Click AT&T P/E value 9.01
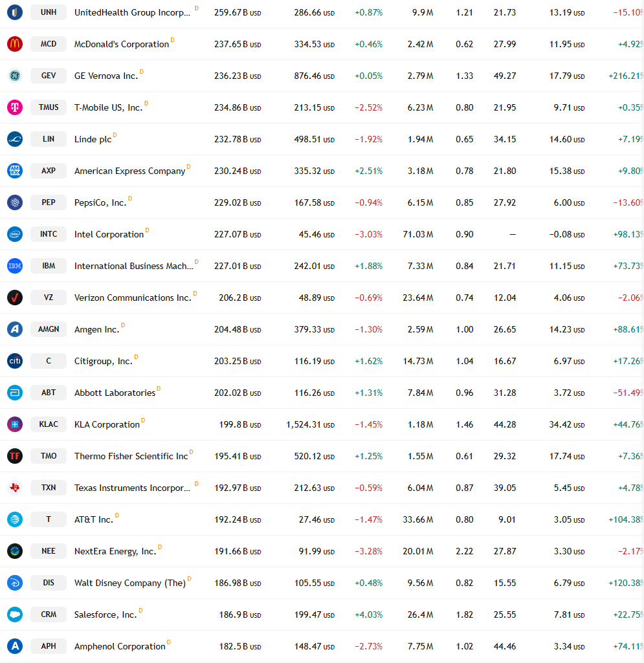644x663 pixels. click(x=507, y=519)
